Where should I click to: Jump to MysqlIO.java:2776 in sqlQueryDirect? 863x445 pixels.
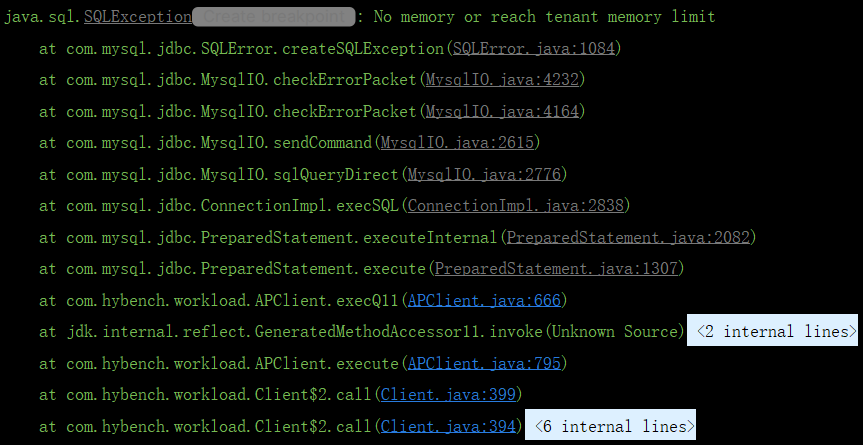(485, 175)
